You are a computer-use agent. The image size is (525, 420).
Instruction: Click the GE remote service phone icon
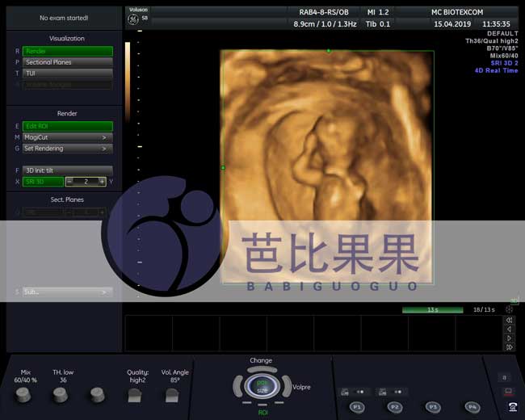click(x=513, y=407)
